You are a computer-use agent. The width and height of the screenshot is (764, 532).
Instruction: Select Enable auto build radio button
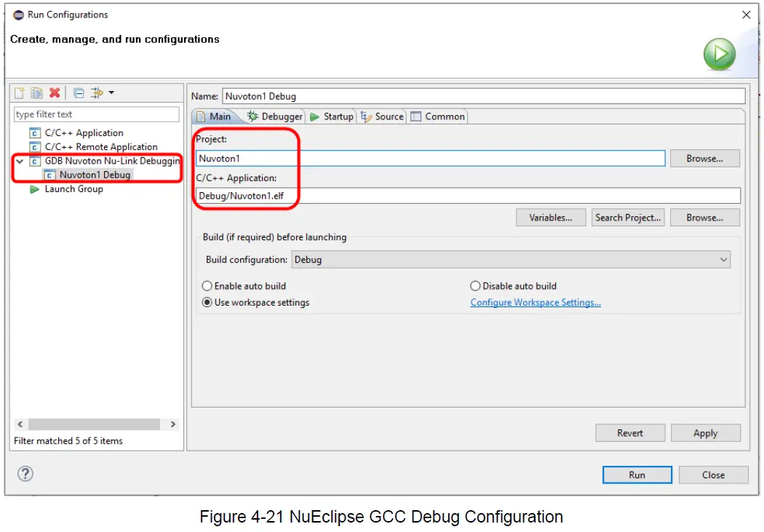click(x=207, y=286)
